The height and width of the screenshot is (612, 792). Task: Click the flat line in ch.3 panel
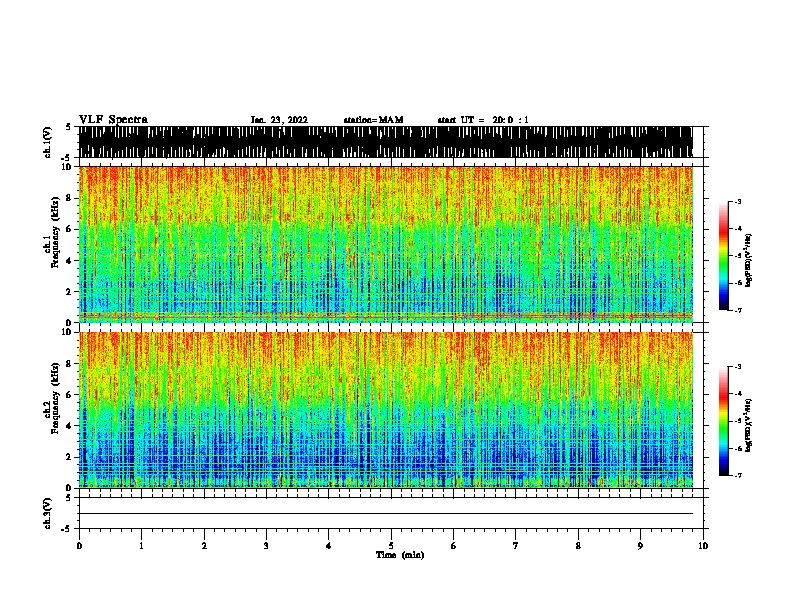coord(386,514)
